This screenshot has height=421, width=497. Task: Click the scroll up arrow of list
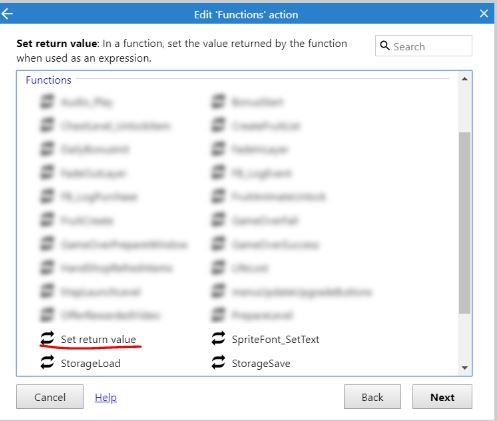point(465,79)
